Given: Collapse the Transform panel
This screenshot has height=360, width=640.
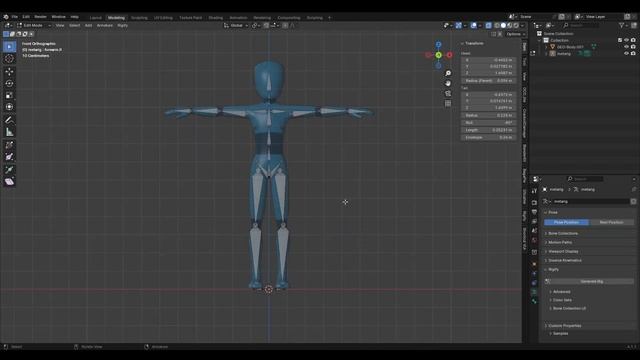Looking at the screenshot, I should [474, 43].
